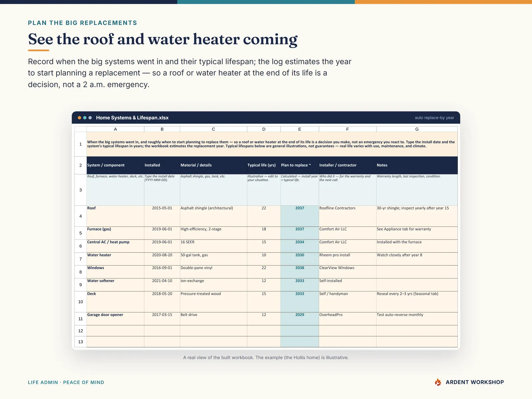Click the 'Rheem pro install' cell
This screenshot has width=532, height=399.
tap(347, 259)
